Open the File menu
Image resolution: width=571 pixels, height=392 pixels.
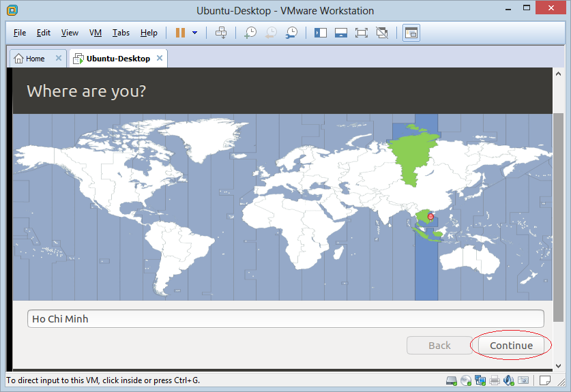[x=20, y=33]
